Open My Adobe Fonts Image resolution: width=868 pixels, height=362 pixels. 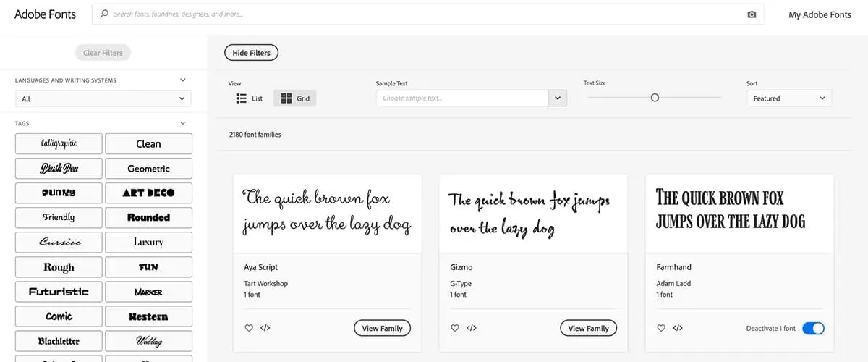coord(820,14)
